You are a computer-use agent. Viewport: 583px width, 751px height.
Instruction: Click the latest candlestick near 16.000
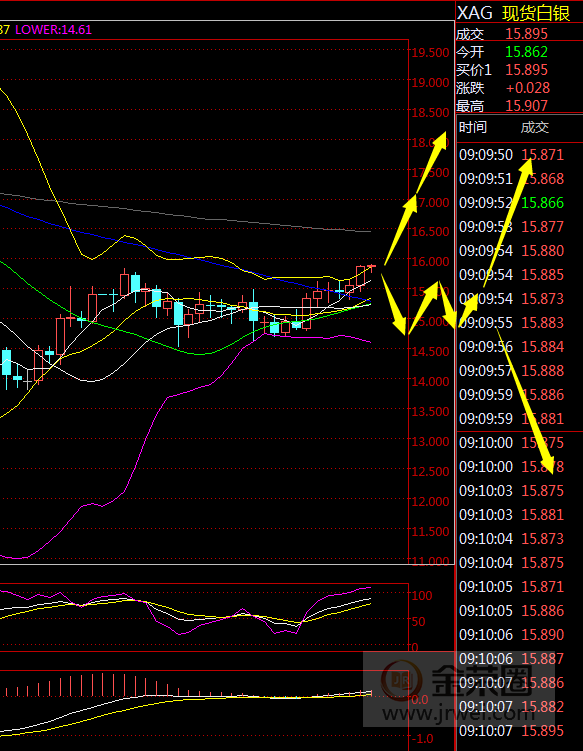(371, 268)
